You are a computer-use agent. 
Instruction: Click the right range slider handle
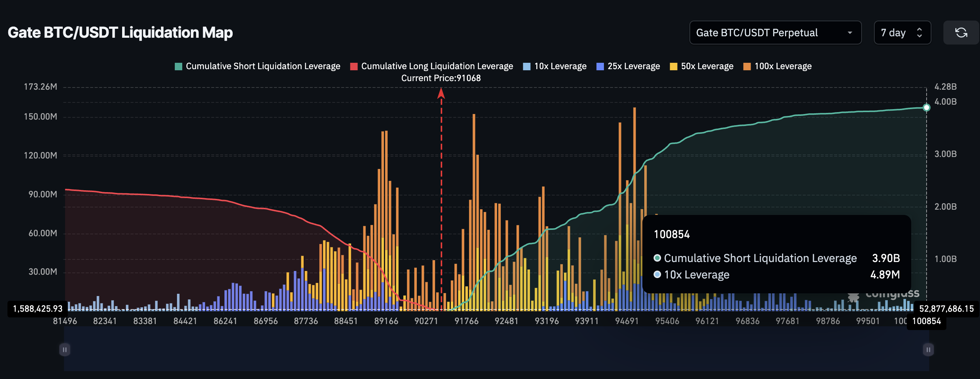[928, 350]
